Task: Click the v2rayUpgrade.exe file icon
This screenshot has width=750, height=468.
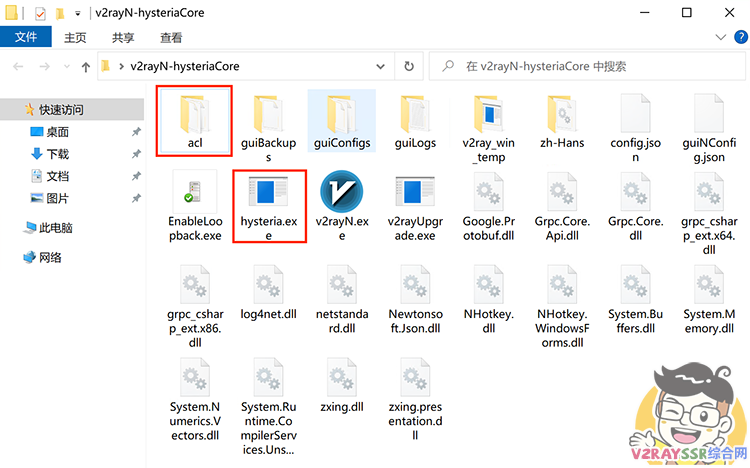Action: click(x=414, y=194)
